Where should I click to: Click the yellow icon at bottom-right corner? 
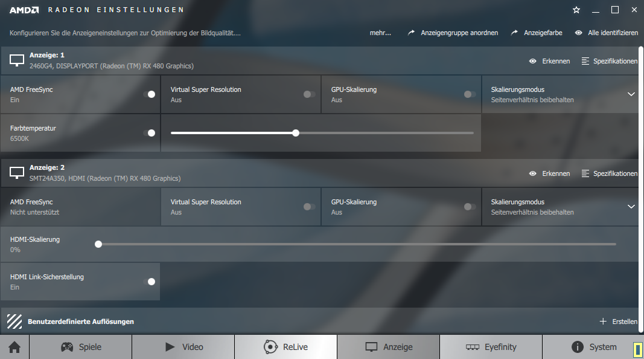pos(638,350)
